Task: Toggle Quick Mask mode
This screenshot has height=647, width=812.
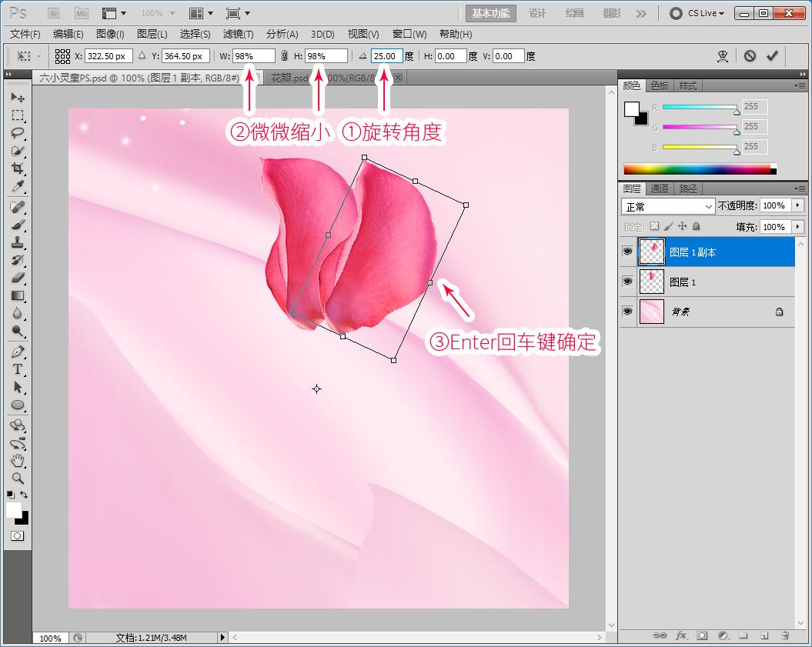Action: (x=18, y=536)
